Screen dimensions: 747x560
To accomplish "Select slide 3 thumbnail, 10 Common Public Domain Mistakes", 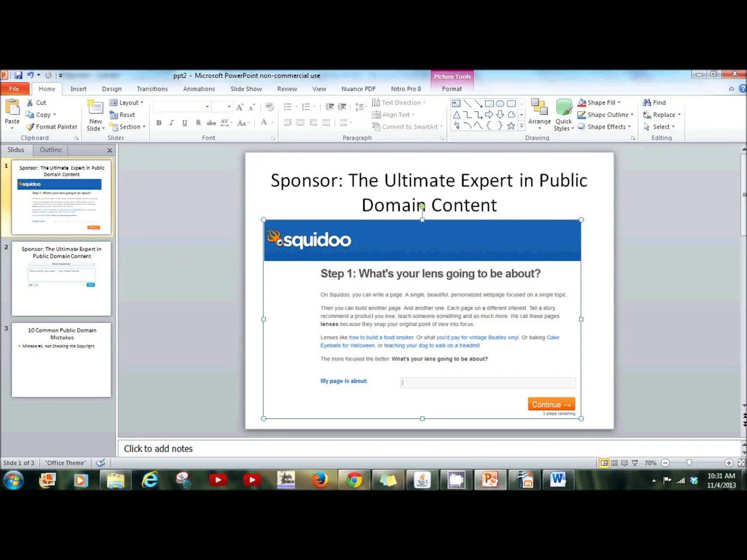I will tap(61, 360).
